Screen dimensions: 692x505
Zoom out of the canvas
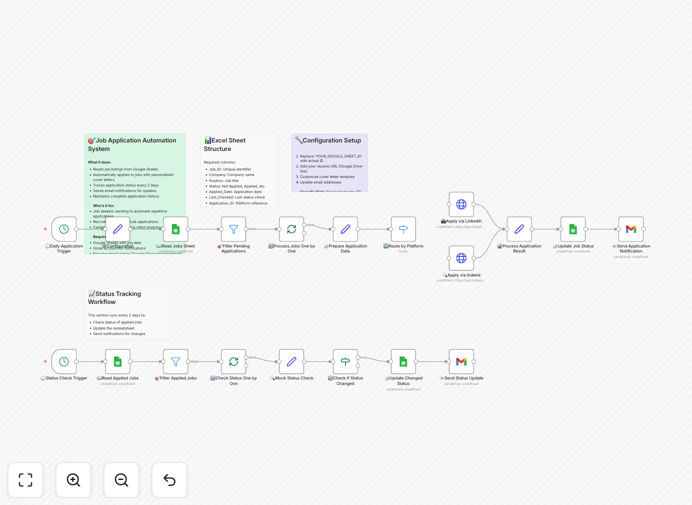[121, 480]
